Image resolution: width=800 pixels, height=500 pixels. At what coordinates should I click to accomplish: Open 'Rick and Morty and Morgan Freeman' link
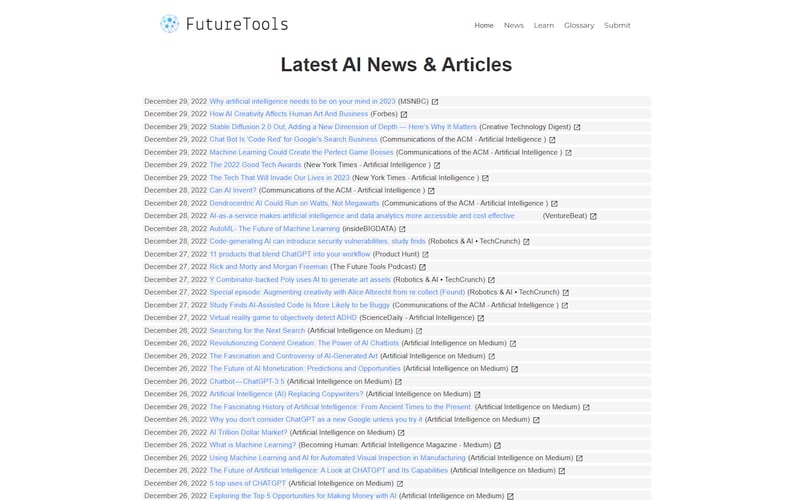click(x=269, y=267)
